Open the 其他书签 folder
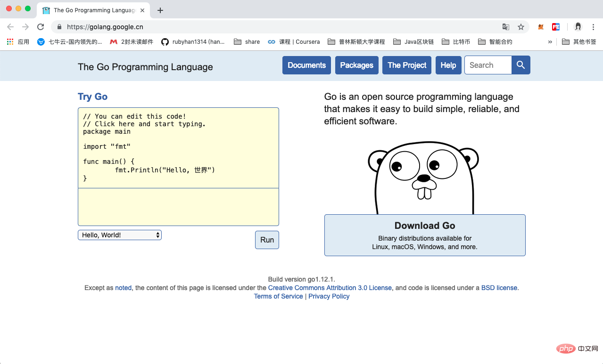Image resolution: width=603 pixels, height=364 pixels. click(579, 42)
